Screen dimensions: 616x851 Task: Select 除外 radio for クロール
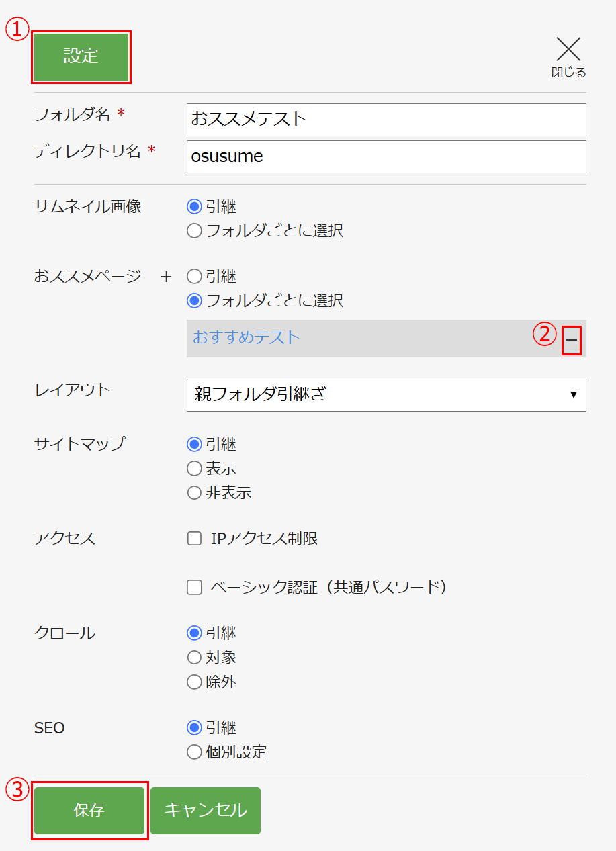click(x=194, y=682)
